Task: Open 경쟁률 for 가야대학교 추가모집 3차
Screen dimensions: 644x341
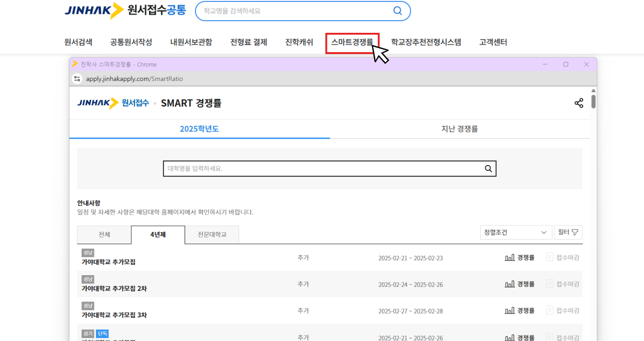Action: (520, 310)
